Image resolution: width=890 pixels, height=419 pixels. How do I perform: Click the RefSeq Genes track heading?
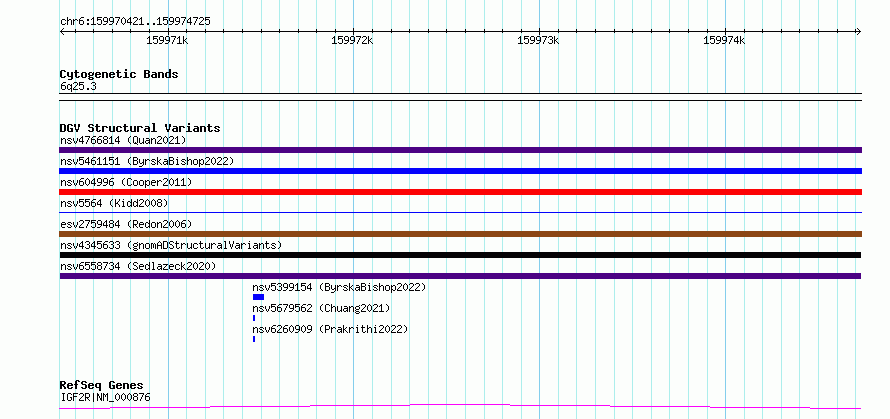pos(101,385)
